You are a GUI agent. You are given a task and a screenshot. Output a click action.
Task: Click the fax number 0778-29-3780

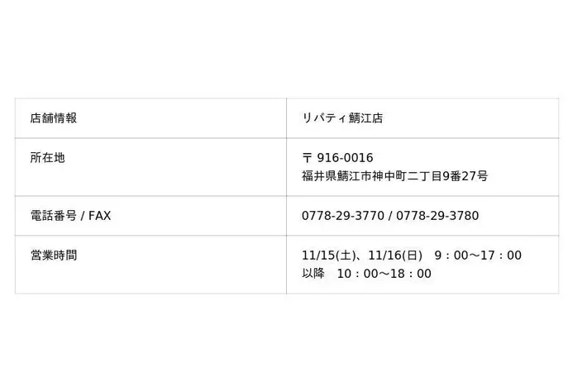[437, 216]
